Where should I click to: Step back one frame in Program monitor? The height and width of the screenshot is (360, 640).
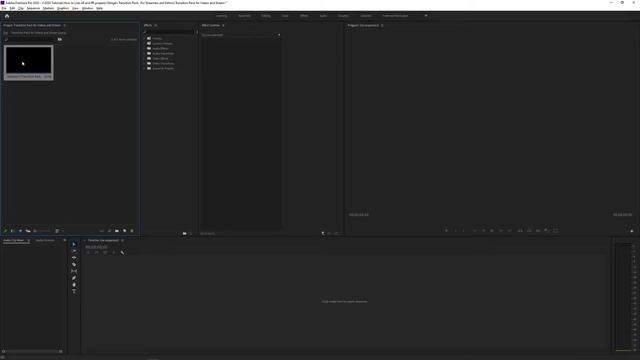pos(483,231)
